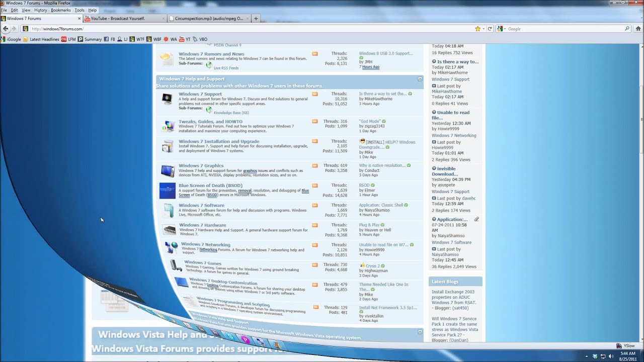Switch to the YouTube - Broadcast Yourself tab

point(125,19)
